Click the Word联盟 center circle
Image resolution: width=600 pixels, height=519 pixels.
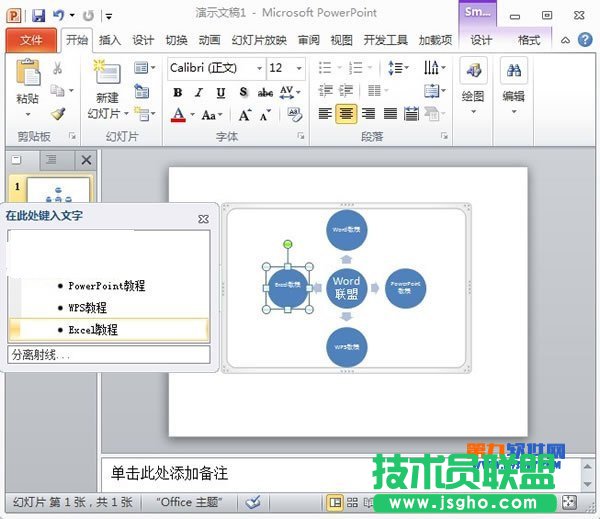346,288
